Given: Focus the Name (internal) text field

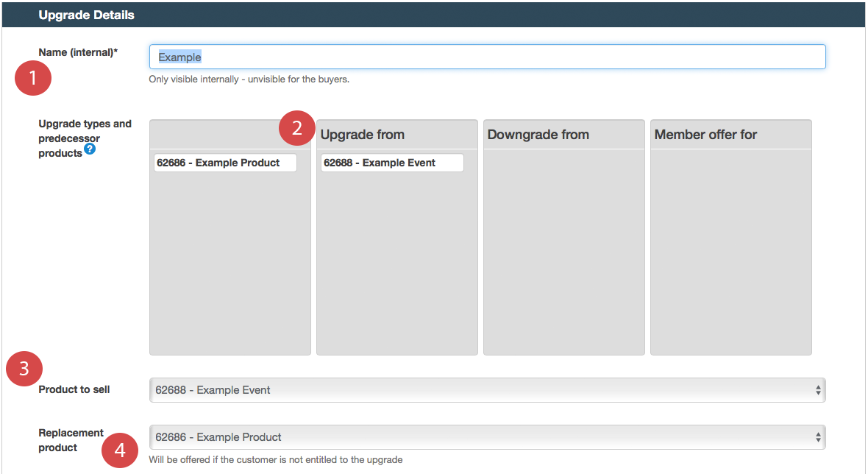Looking at the screenshot, I should [487, 57].
